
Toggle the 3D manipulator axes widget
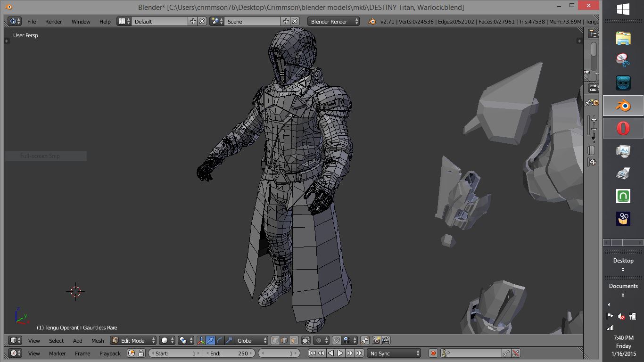(201, 340)
